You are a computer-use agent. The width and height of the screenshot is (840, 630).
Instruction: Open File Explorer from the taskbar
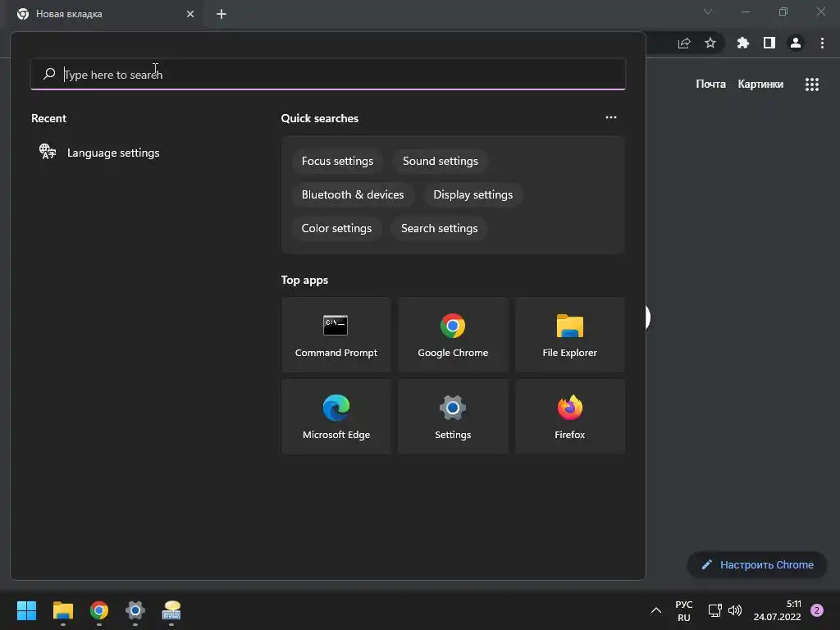(62, 610)
